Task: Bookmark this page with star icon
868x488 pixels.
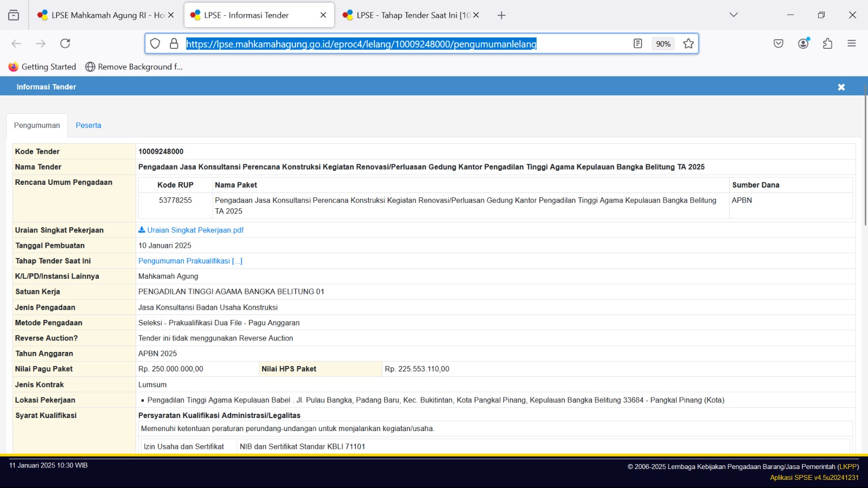Action: coord(688,43)
